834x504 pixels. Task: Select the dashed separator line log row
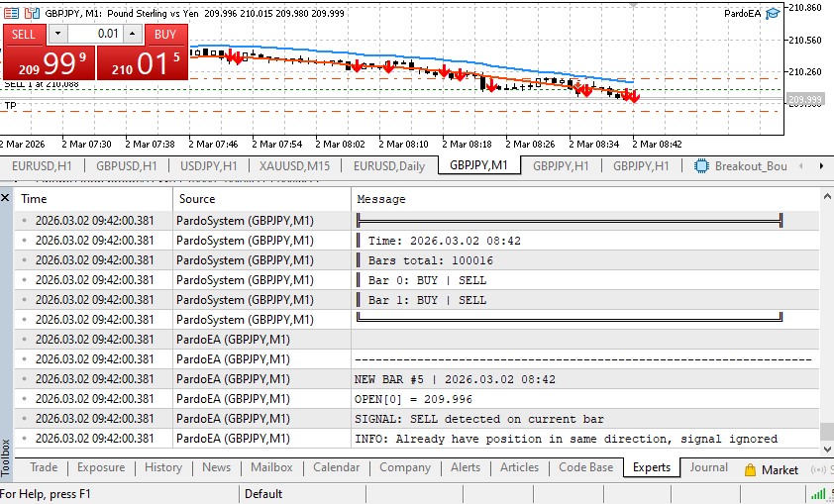tap(417, 358)
